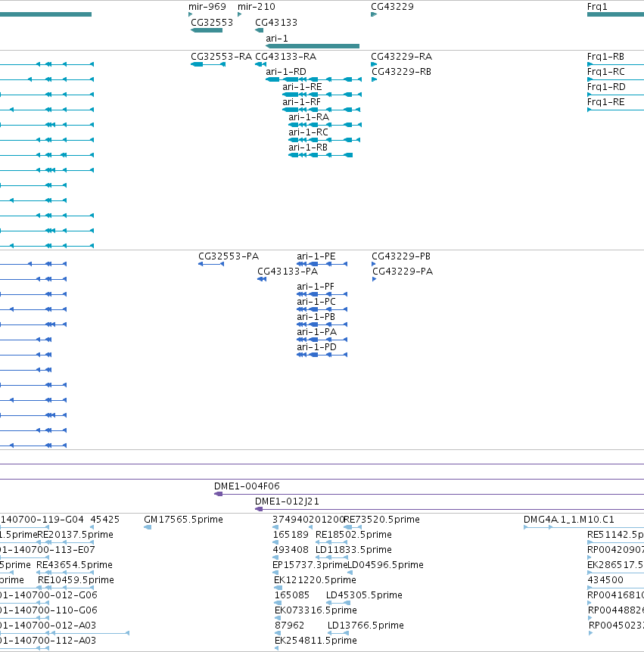Select transcript Frq1-RD
This screenshot has width=644, height=652.
[x=615, y=95]
